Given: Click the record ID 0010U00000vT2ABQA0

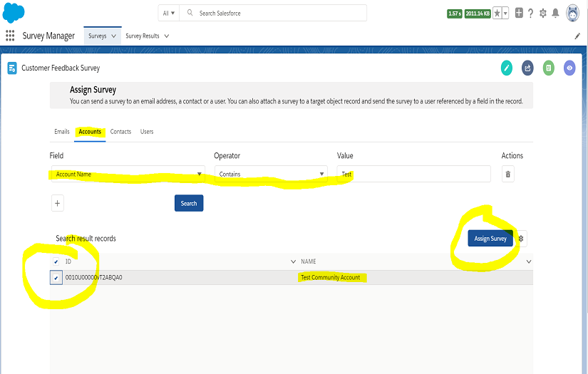Looking at the screenshot, I should click(94, 277).
